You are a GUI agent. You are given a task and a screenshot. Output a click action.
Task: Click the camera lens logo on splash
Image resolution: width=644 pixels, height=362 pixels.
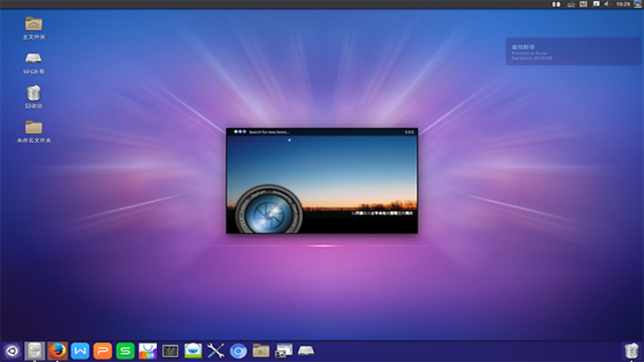[269, 210]
